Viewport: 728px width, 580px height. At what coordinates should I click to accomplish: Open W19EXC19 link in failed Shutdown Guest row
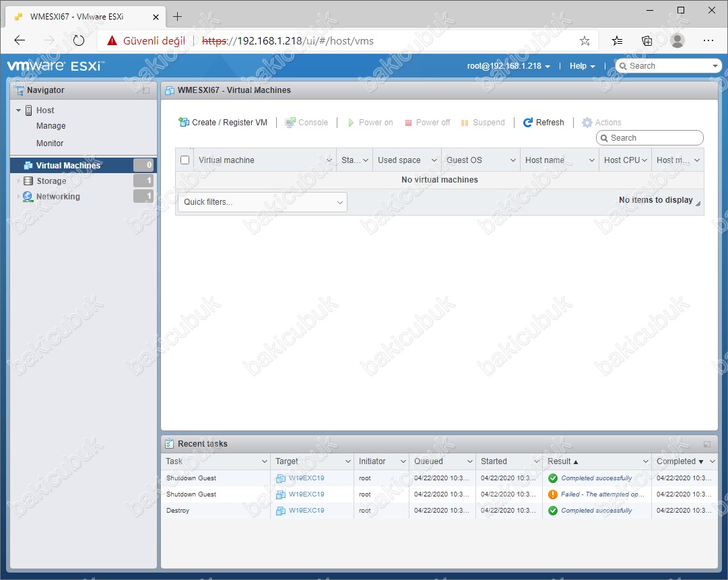pyautogui.click(x=306, y=494)
